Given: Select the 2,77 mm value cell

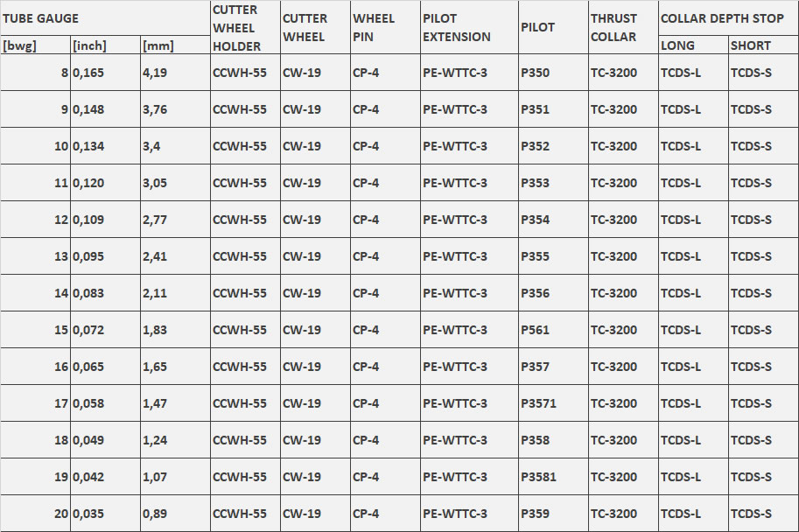Looking at the screenshot, I should click(x=175, y=220).
